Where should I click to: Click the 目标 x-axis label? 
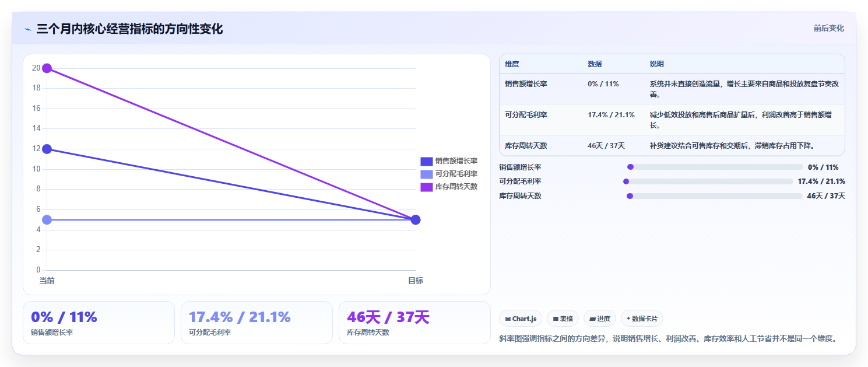coord(416,281)
